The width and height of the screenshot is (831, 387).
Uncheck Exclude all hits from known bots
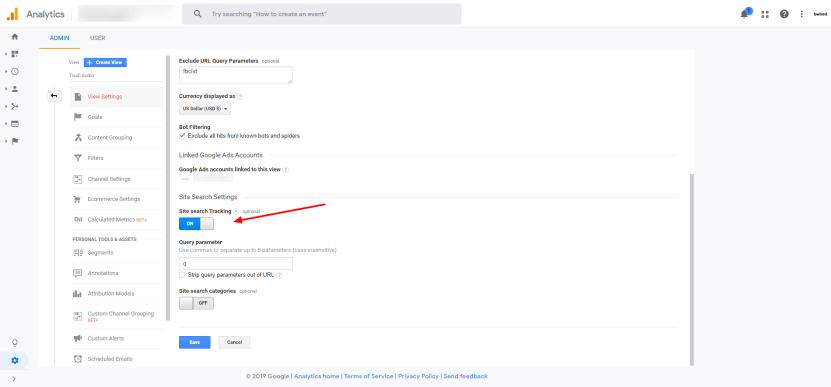coord(182,136)
